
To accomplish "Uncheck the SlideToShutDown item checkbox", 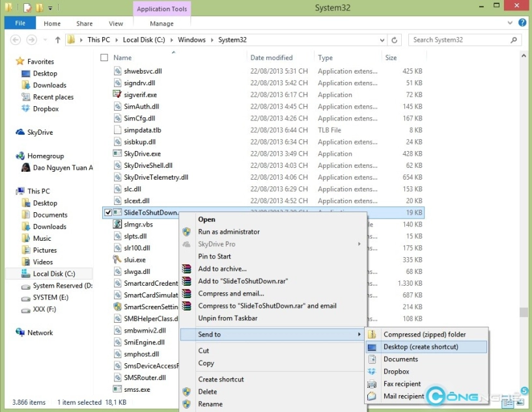I will [108, 213].
